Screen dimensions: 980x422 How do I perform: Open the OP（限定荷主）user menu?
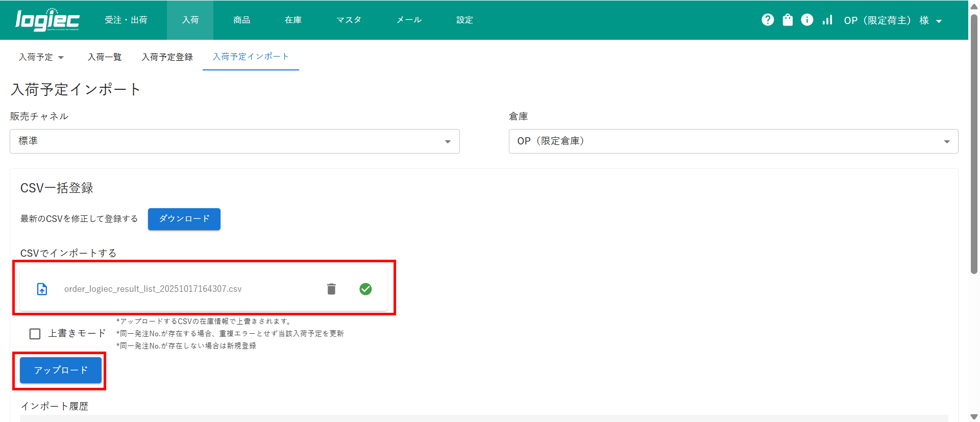(892, 20)
